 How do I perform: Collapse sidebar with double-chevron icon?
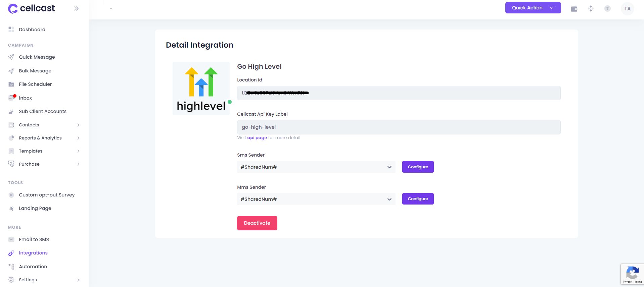[77, 8]
